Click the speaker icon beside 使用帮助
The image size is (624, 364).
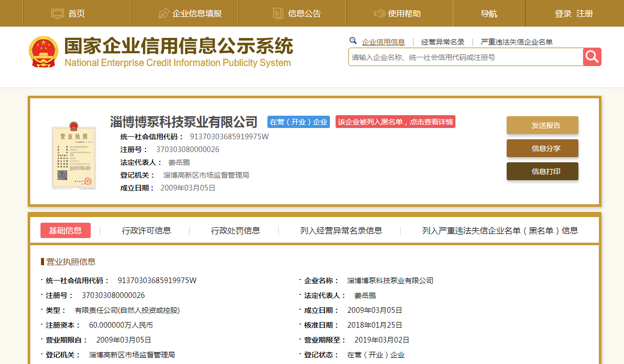coord(380,13)
